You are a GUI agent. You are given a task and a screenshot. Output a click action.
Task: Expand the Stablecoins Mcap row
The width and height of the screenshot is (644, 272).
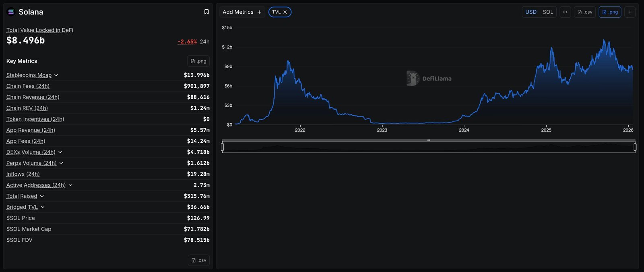pyautogui.click(x=56, y=75)
